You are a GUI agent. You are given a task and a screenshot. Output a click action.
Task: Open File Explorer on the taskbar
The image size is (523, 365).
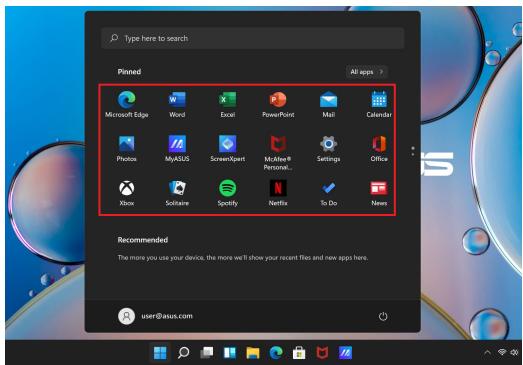click(x=253, y=353)
